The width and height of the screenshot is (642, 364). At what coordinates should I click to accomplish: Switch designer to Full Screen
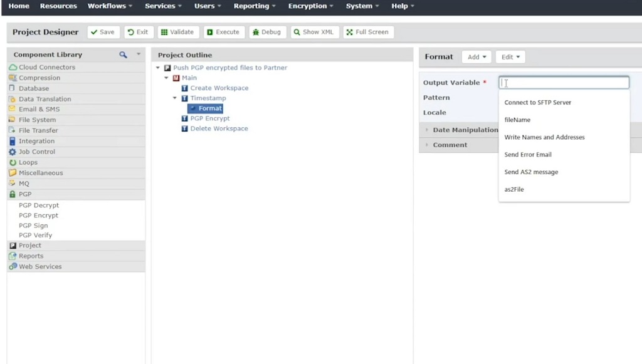point(368,32)
